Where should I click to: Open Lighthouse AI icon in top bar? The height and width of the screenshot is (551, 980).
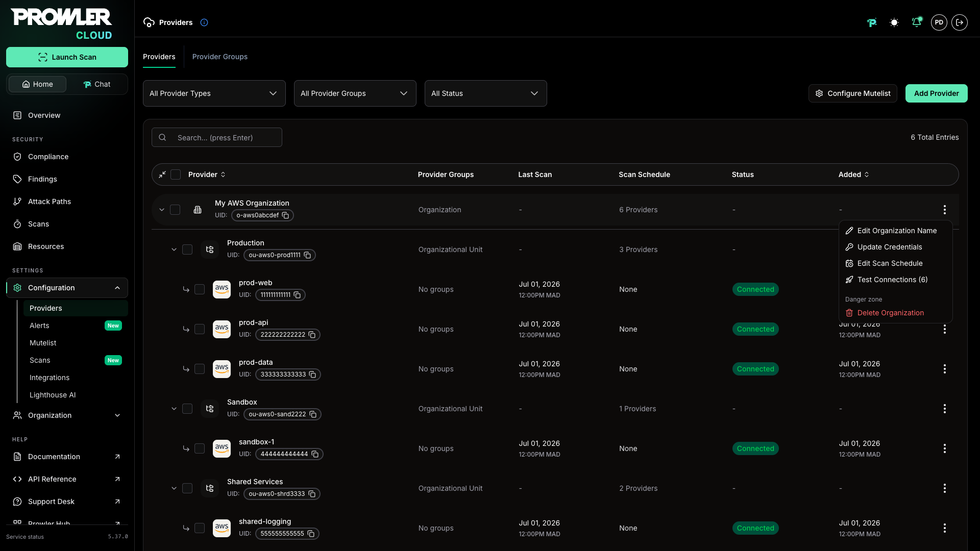(x=872, y=22)
